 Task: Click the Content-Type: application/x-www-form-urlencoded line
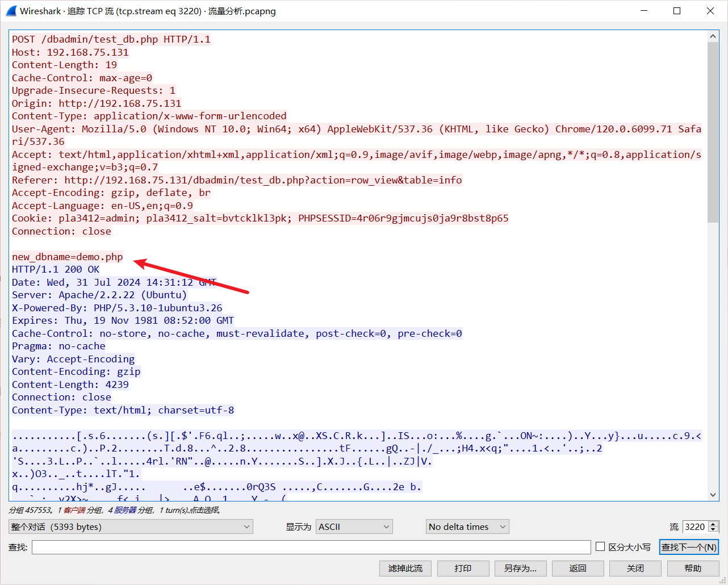point(149,116)
